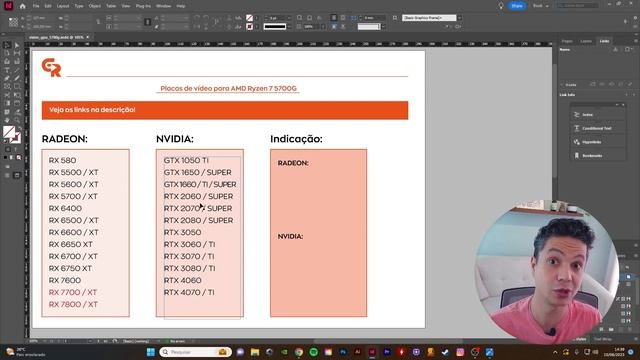Open Spotify from the taskbar
640x360 pixels.
click(x=313, y=352)
